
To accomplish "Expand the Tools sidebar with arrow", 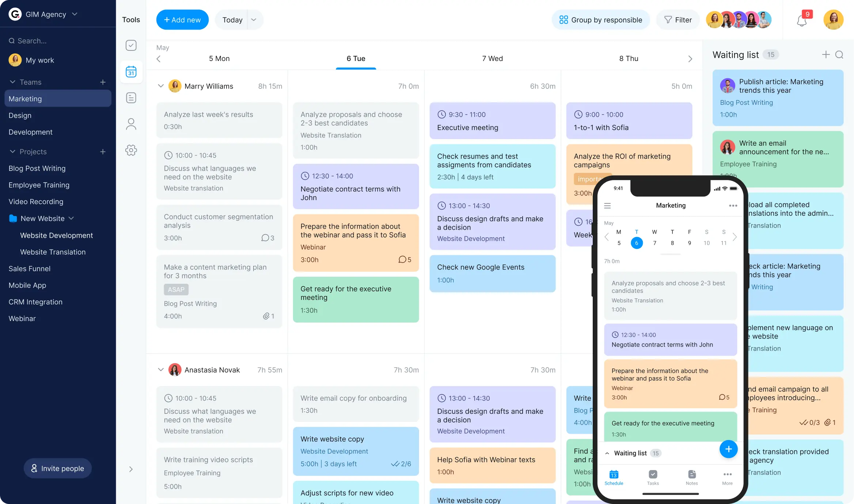I will pos(131,469).
